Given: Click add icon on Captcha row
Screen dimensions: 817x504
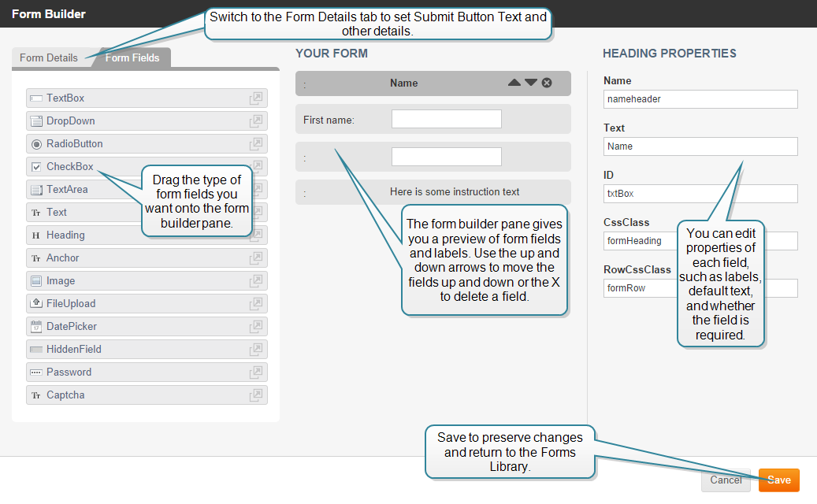Looking at the screenshot, I should [x=256, y=395].
